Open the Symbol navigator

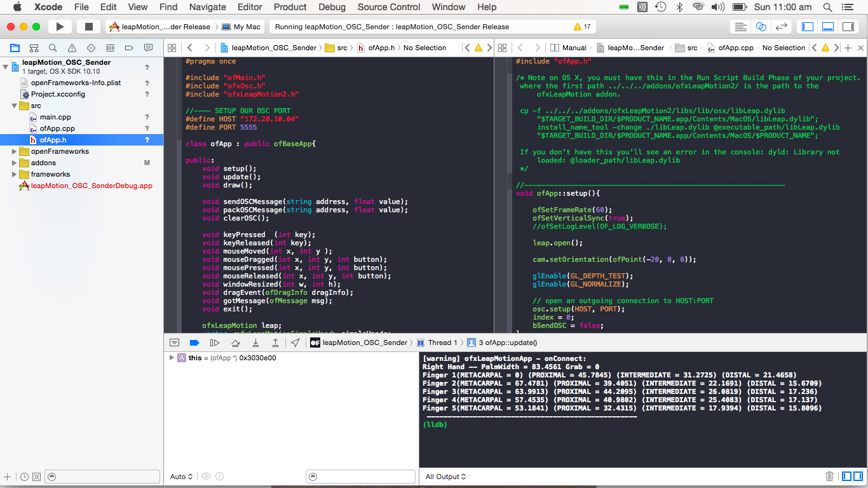tap(34, 48)
